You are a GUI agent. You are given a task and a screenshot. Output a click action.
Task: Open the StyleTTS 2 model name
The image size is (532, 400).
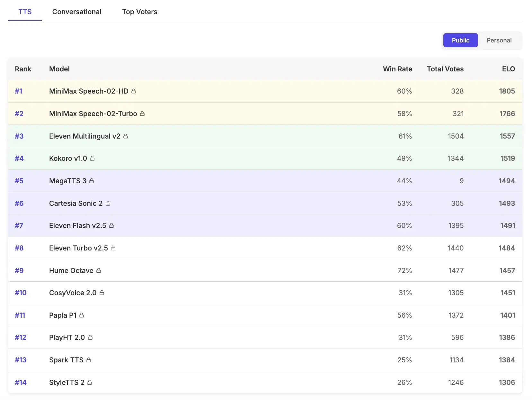click(x=67, y=383)
